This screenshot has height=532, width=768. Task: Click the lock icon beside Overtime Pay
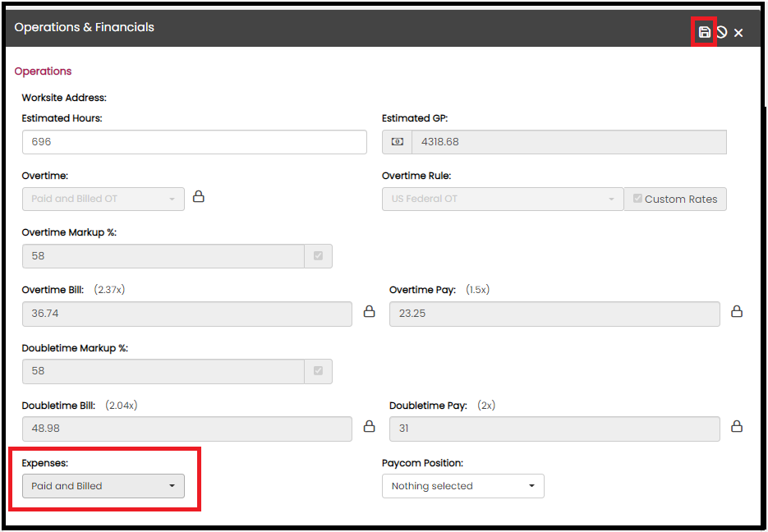click(x=737, y=311)
